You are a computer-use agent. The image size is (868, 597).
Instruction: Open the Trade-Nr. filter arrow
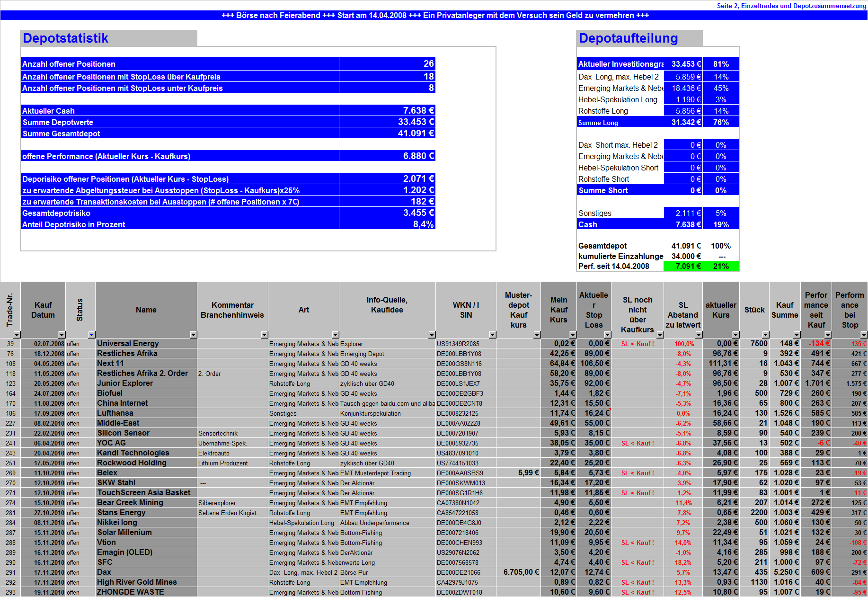(x=18, y=335)
